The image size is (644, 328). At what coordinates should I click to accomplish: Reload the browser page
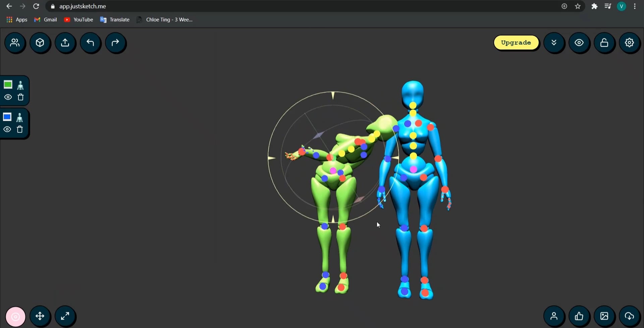click(36, 6)
